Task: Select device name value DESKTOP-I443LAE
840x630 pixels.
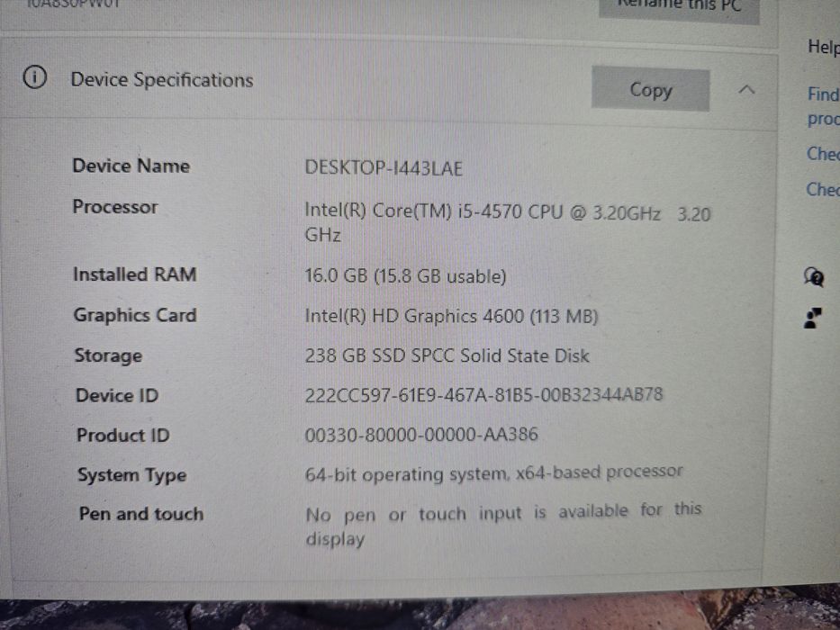Action: pyautogui.click(x=383, y=168)
